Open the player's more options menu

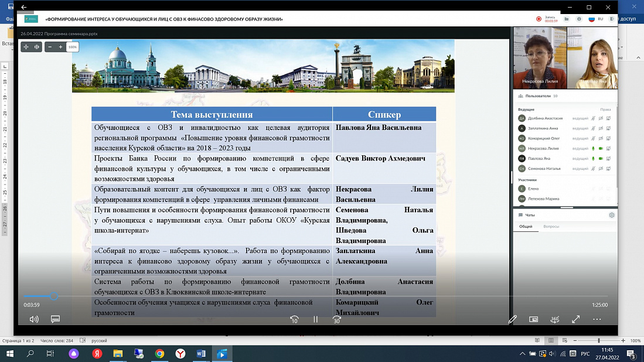coord(597,319)
